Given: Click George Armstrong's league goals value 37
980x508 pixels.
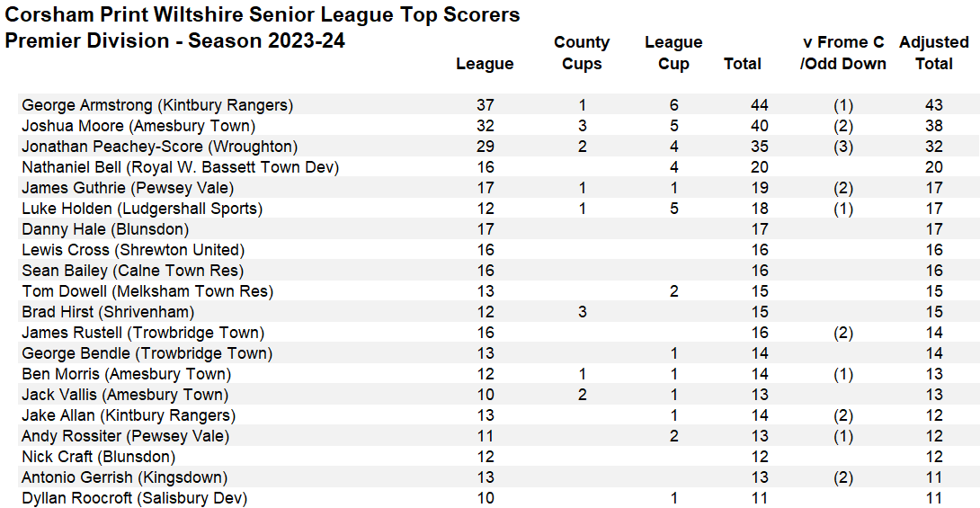Looking at the screenshot, I should click(x=486, y=105).
